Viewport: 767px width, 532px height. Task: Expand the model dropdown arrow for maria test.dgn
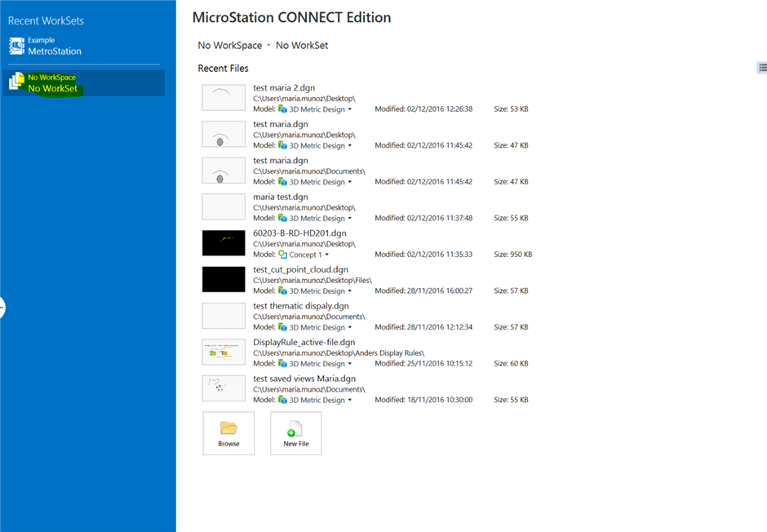click(350, 219)
